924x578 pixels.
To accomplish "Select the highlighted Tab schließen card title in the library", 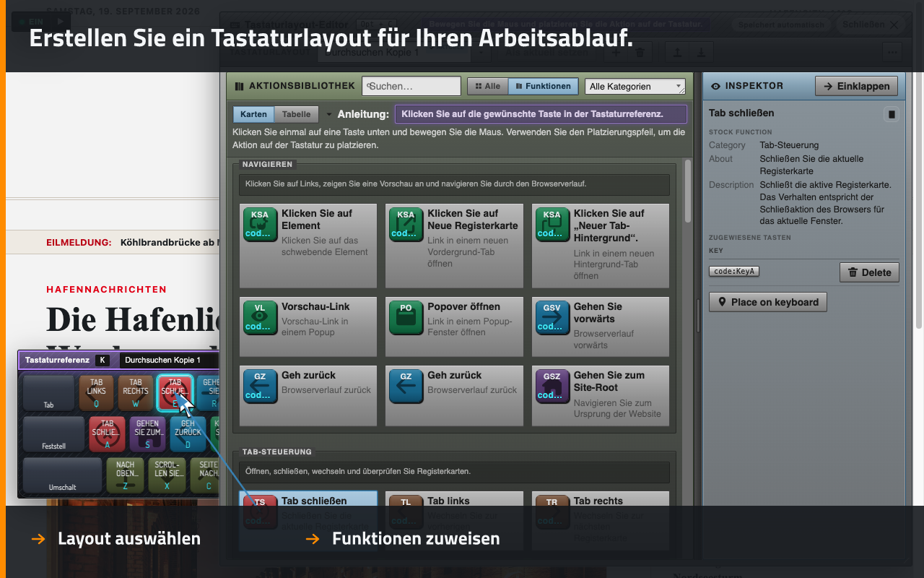I will [314, 501].
